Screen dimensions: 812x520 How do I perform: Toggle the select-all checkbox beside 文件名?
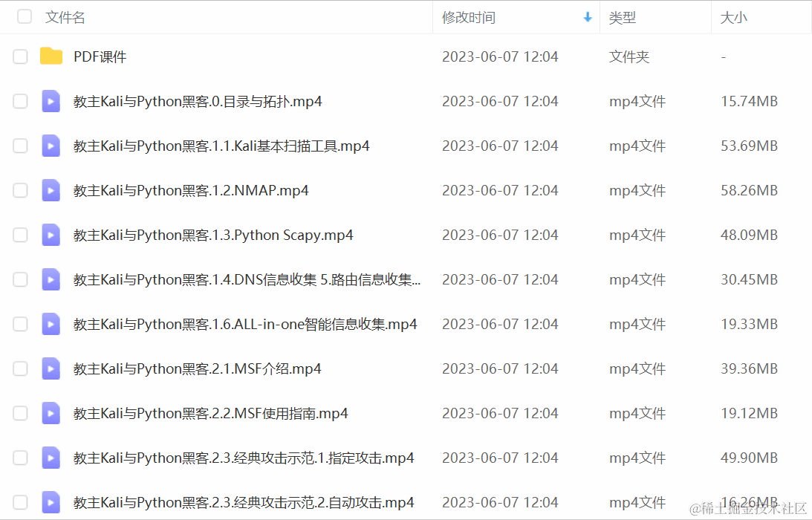pos(25,16)
